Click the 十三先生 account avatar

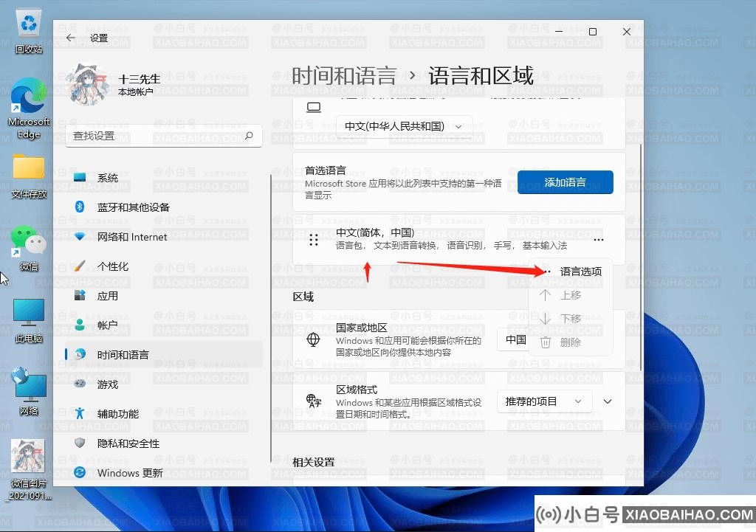(88, 85)
